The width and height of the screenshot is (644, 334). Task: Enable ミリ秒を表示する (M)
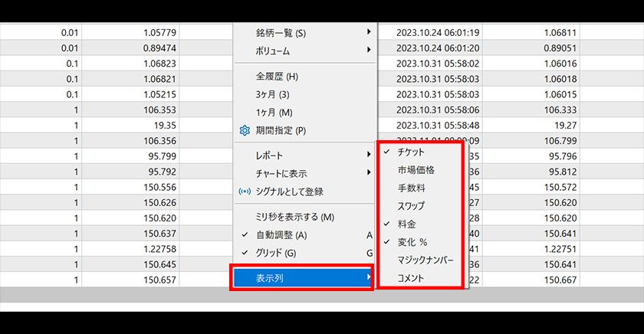point(294,218)
